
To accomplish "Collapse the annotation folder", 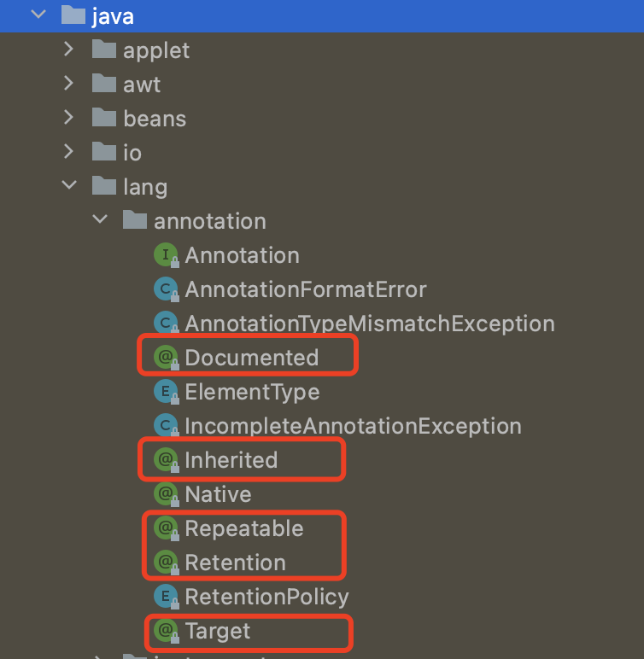I will pyautogui.click(x=100, y=219).
